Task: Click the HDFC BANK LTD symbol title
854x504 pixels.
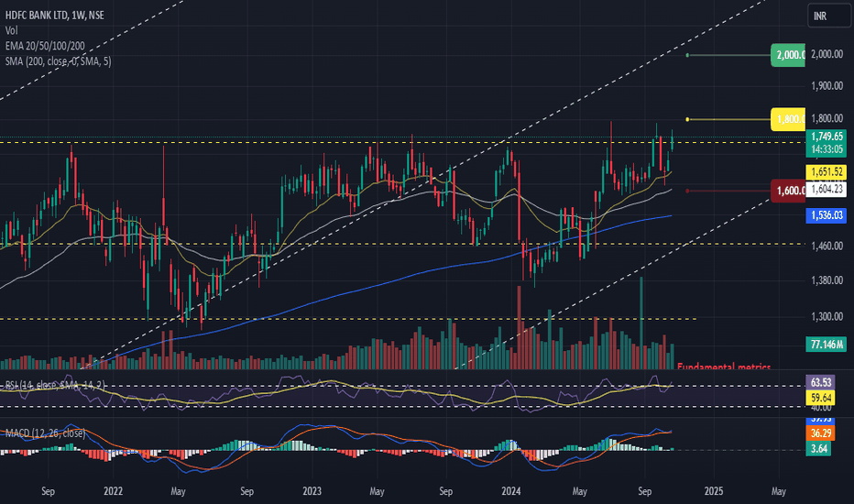Action: 54,16
